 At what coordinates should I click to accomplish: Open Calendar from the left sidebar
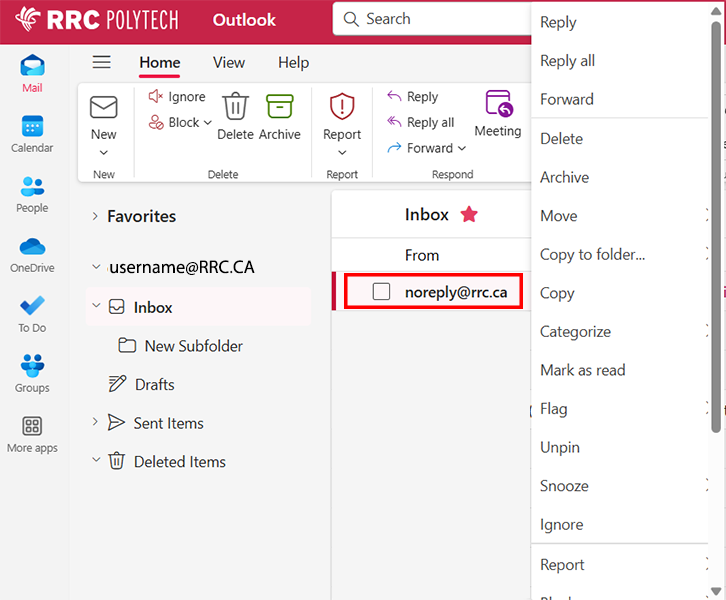[32, 134]
